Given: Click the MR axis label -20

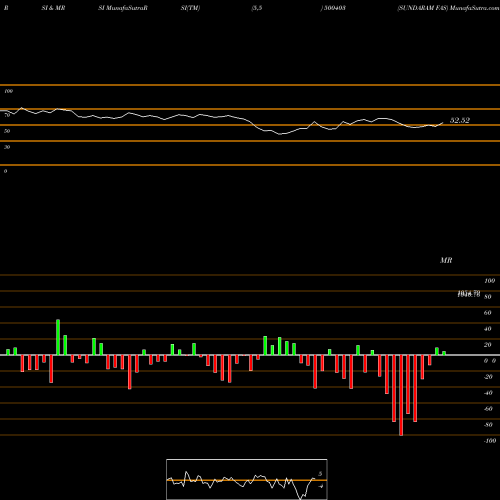Looking at the screenshot, I should coord(488,377).
